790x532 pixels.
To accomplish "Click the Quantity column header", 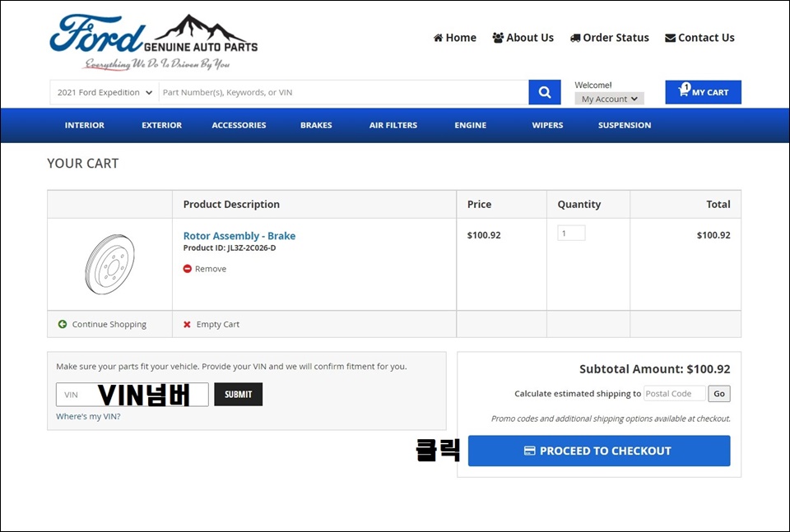I will [x=579, y=205].
